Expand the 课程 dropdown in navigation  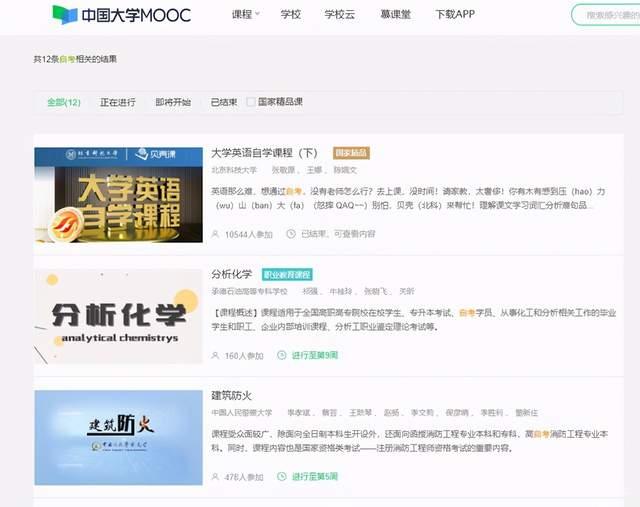coord(245,14)
